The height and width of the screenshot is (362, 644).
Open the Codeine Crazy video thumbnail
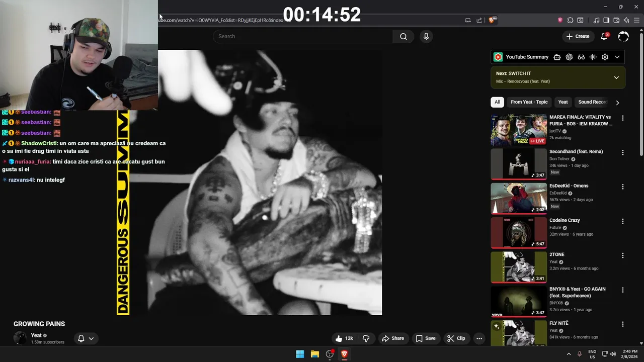click(519, 233)
